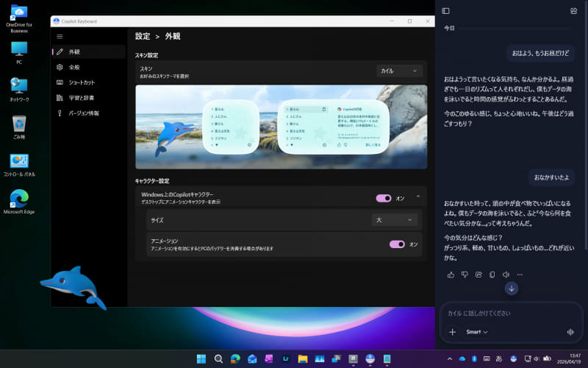Select the ネットワーク network desktop icon
This screenshot has height=368, width=588.
(19, 90)
